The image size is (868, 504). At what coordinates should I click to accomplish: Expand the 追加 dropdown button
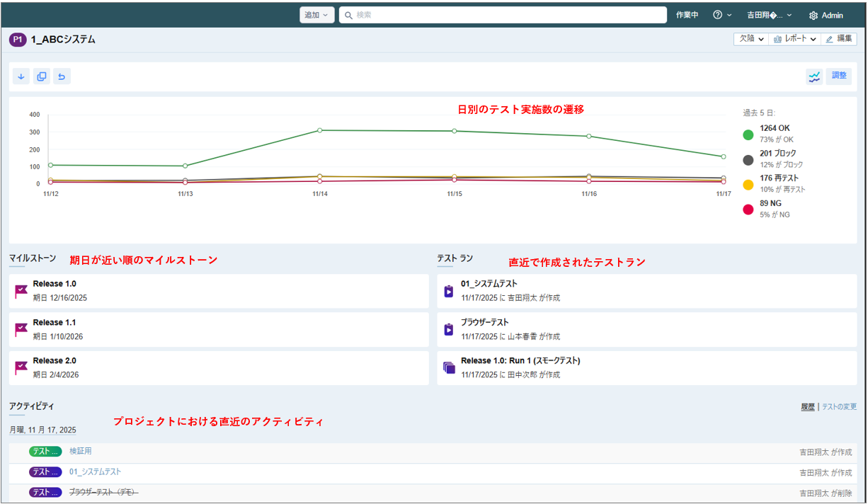[x=316, y=15]
